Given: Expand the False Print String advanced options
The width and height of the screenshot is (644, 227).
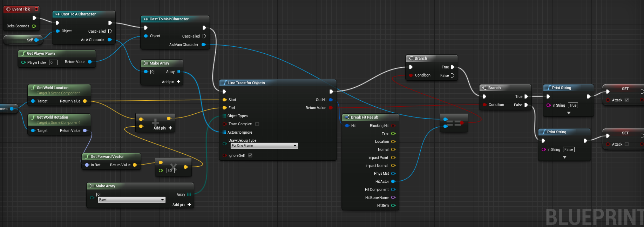Looking at the screenshot, I should (x=564, y=157).
